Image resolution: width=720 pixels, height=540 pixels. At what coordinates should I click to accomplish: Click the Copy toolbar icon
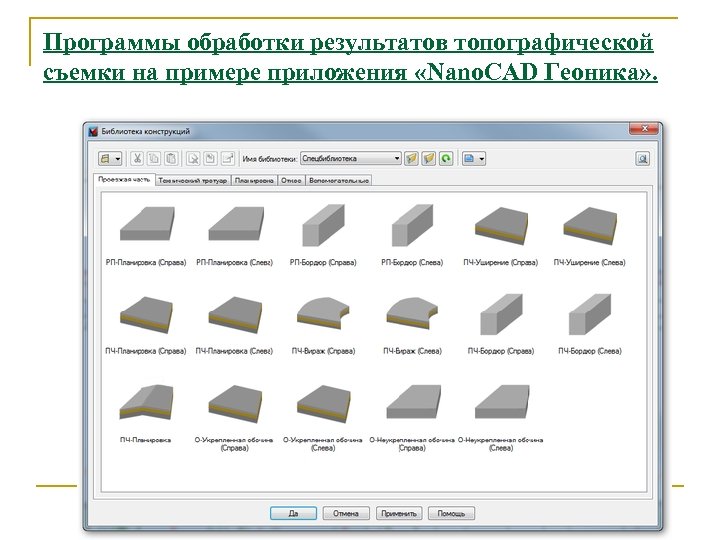(154, 159)
